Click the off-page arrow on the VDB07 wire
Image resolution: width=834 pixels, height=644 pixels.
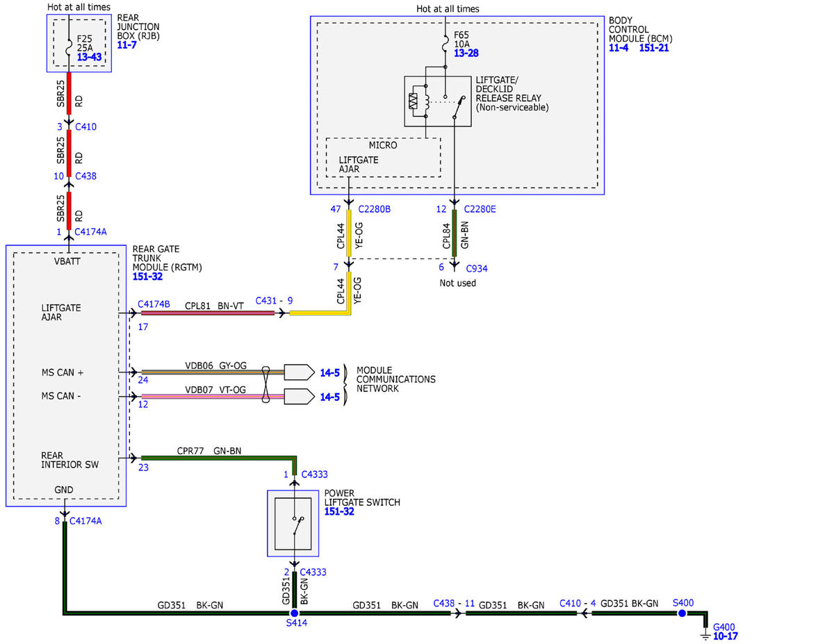click(300, 397)
